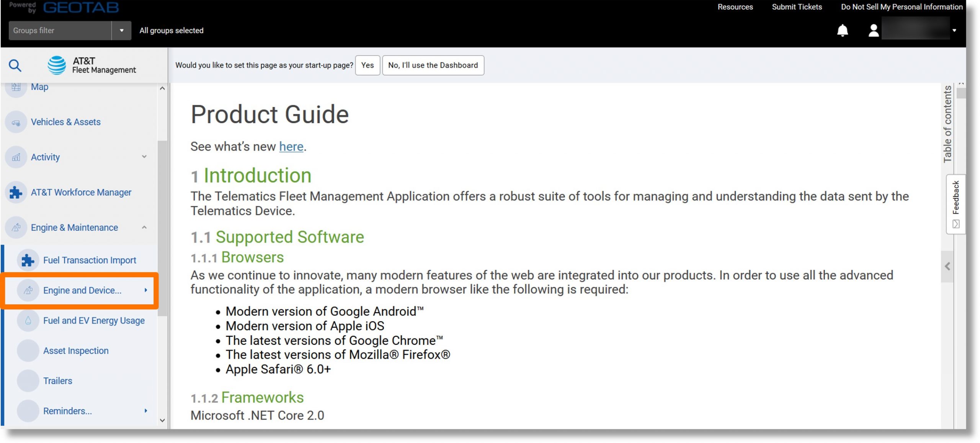Click Yes to set start-up page
The height and width of the screenshot is (443, 980).
367,65
